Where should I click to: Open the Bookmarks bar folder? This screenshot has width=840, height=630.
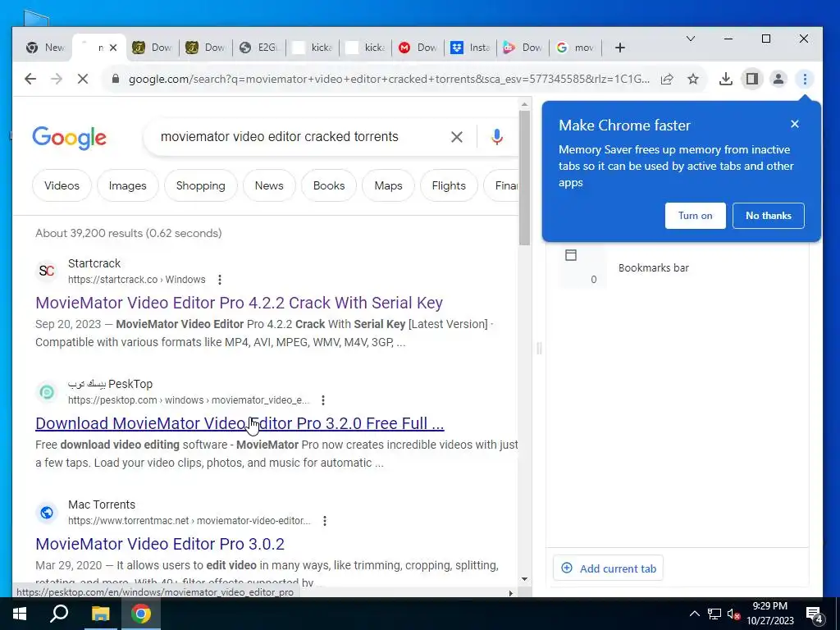coord(654,268)
